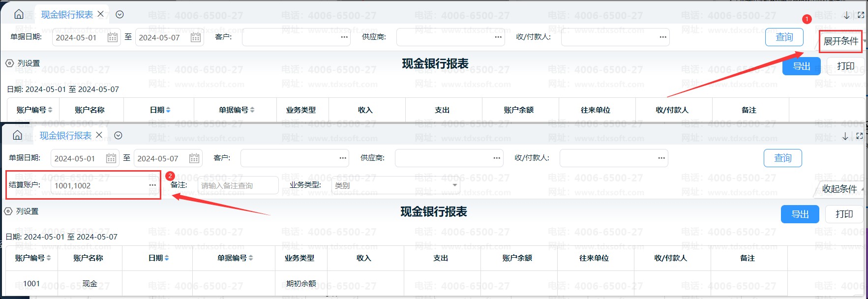Viewport: 868px width, 299px height.
Task: Click the 备注 search input field
Action: tap(238, 185)
